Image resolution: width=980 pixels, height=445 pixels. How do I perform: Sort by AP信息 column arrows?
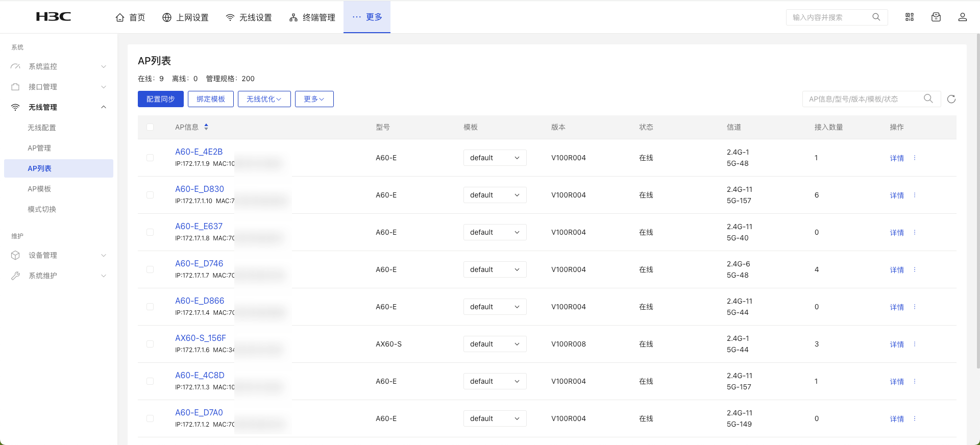pyautogui.click(x=206, y=127)
